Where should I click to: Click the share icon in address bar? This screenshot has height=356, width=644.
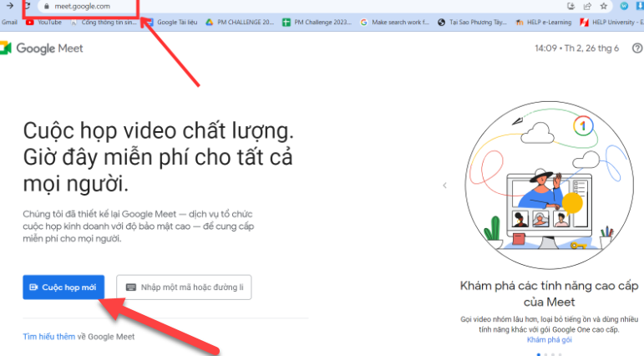pyautogui.click(x=587, y=6)
